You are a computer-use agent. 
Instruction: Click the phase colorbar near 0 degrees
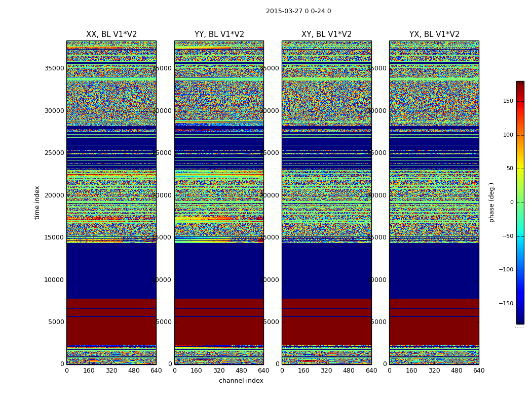(x=520, y=202)
